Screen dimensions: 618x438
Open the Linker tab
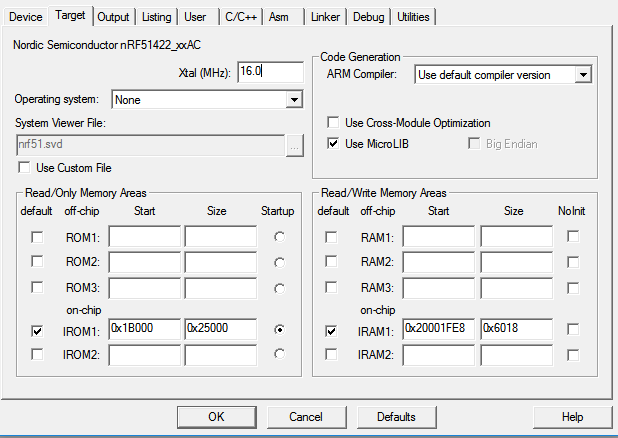[x=325, y=17]
